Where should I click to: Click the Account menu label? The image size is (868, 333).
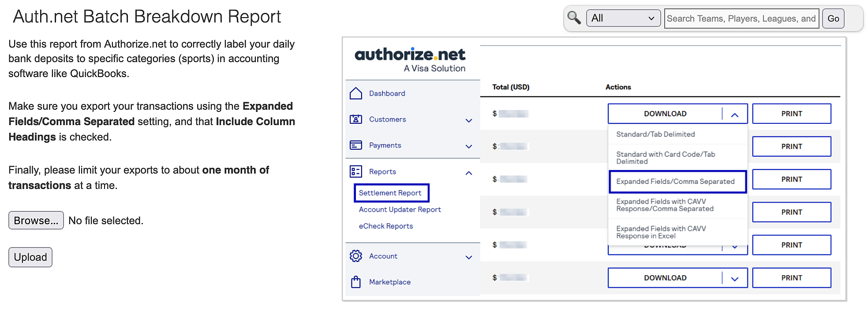pos(383,256)
